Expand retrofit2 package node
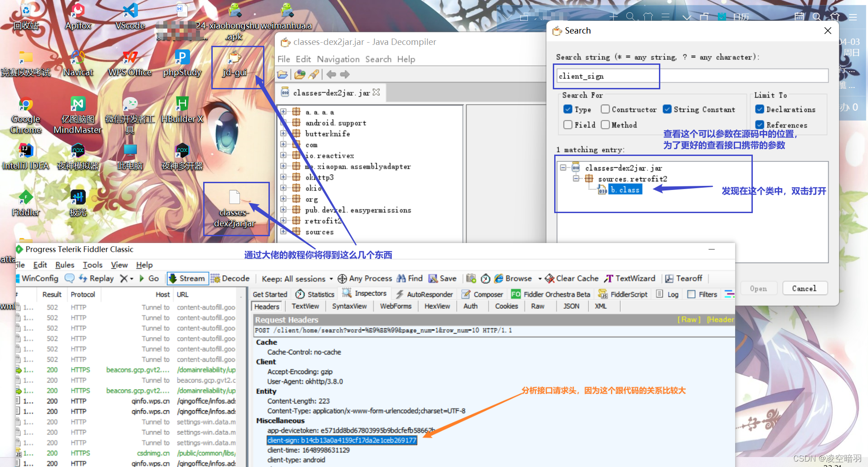 tap(283, 220)
